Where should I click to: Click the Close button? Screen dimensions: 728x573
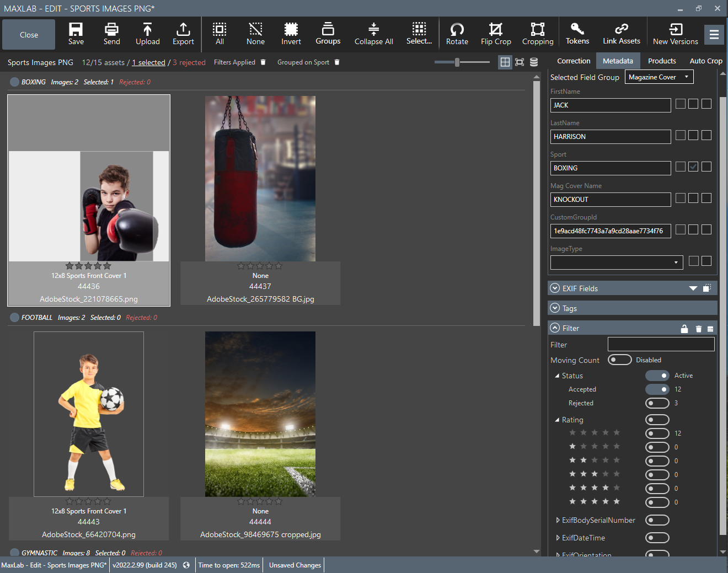(x=28, y=34)
